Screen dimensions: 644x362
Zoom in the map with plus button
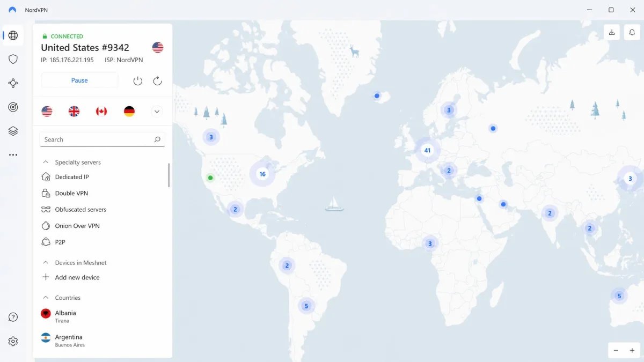point(632,350)
